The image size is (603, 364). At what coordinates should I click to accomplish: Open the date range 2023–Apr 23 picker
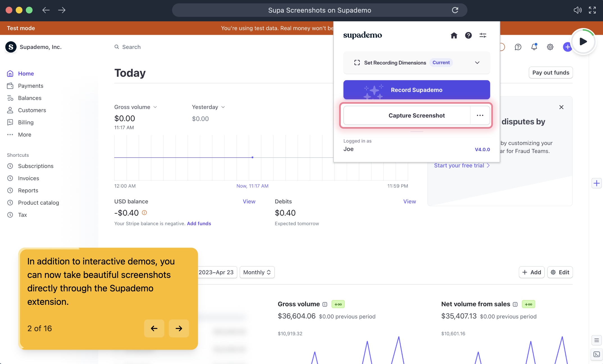point(216,272)
